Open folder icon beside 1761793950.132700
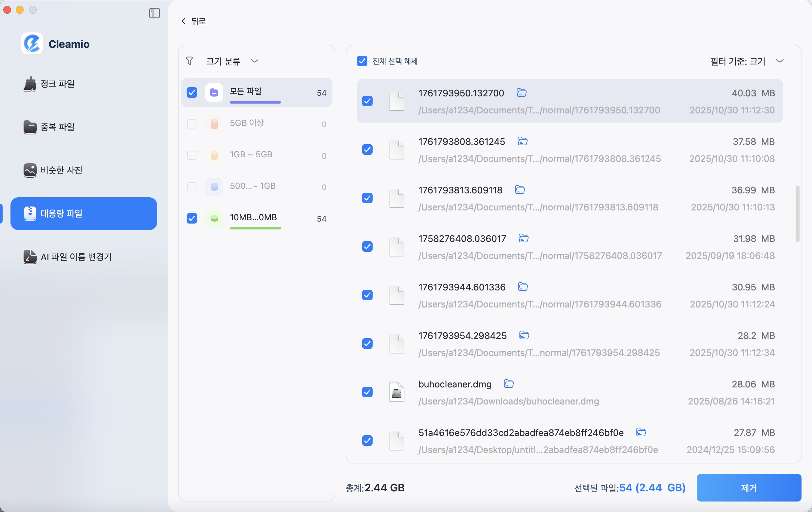This screenshot has width=812, height=512. [522, 93]
